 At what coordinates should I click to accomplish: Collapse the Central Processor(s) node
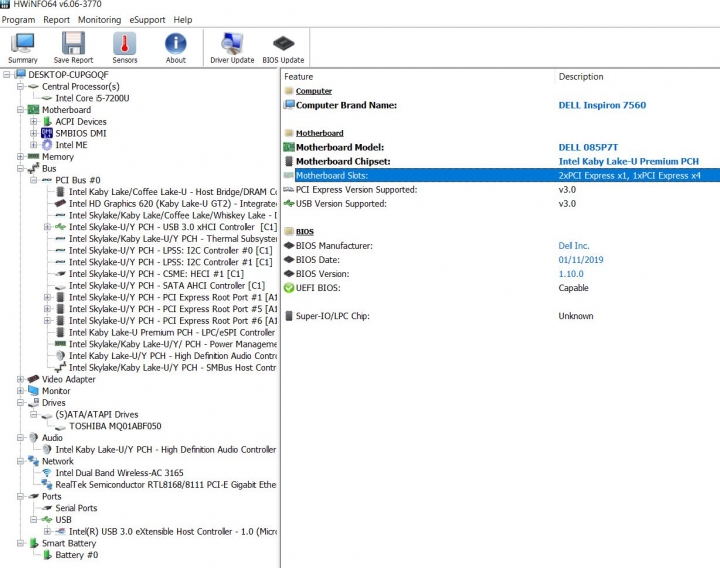20,86
